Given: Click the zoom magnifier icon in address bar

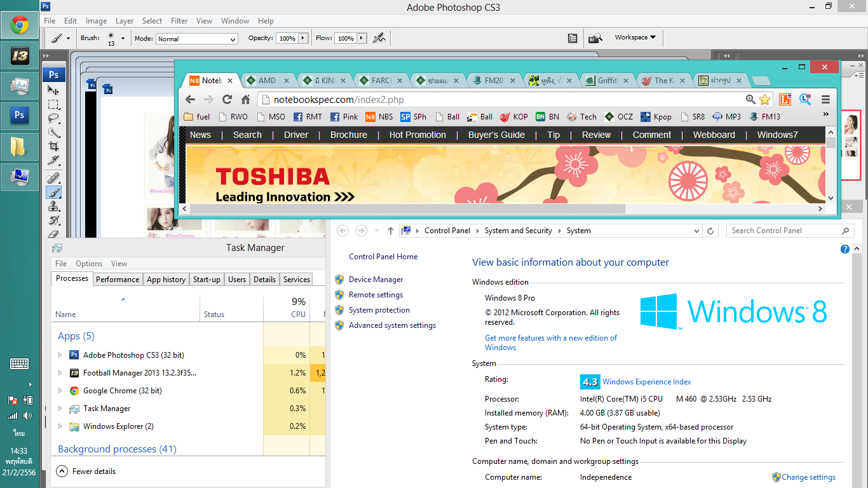Looking at the screenshot, I should [750, 99].
